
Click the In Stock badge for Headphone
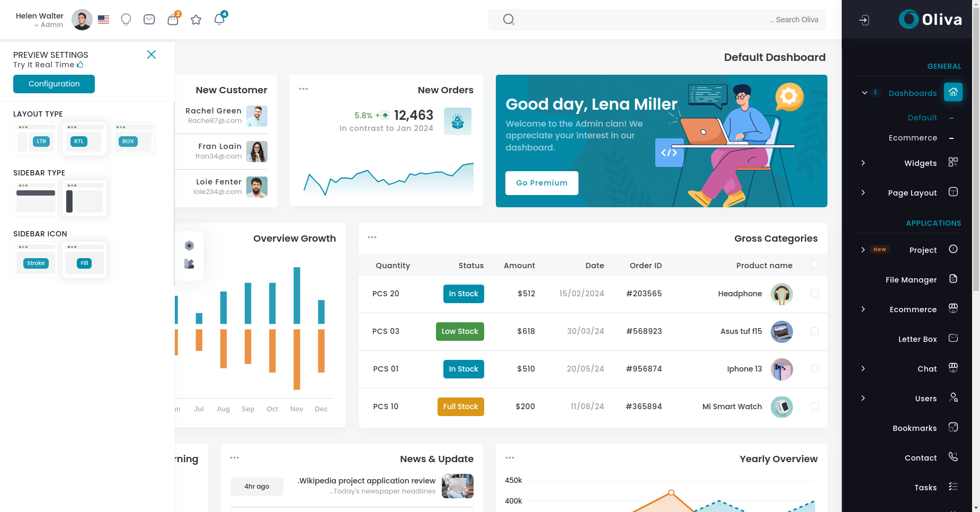464,294
